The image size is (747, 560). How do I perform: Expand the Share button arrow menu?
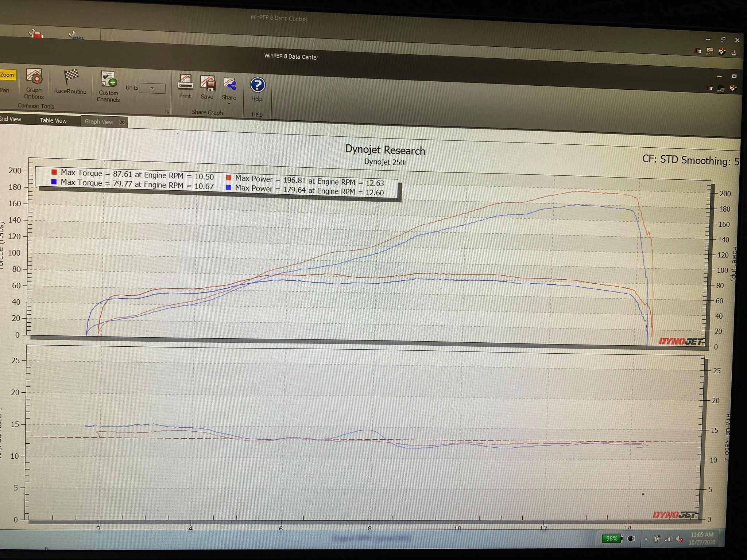click(229, 104)
